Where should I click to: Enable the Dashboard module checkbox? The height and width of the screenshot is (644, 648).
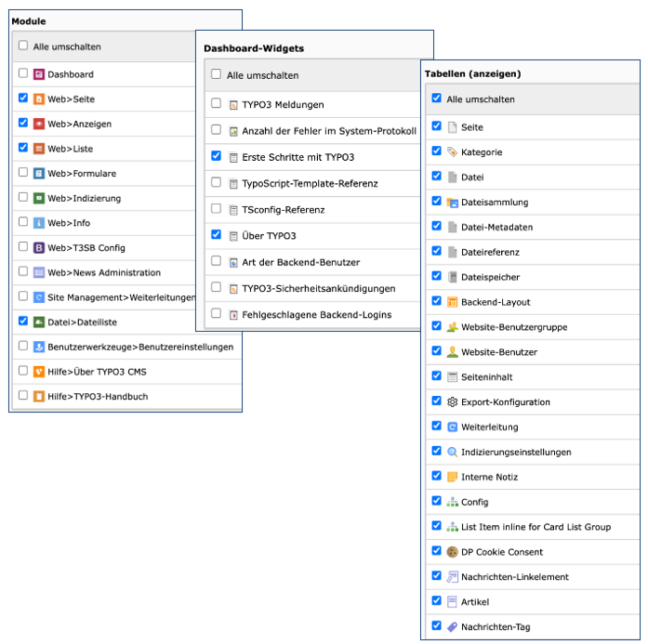click(x=22, y=74)
